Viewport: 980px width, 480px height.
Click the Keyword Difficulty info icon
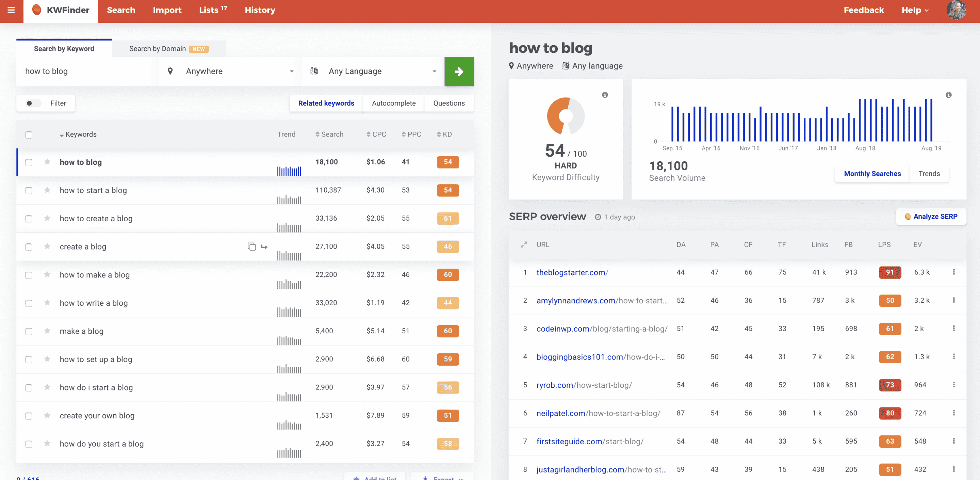click(605, 95)
